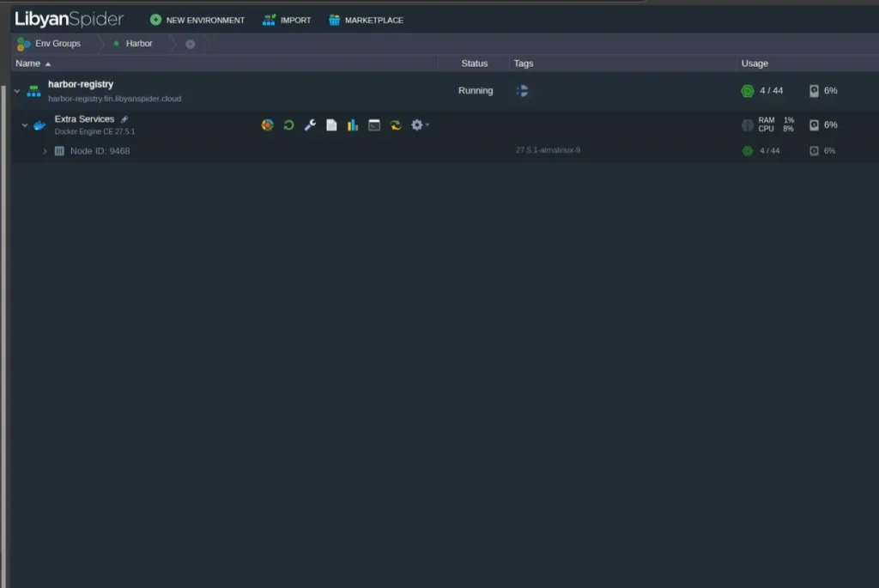This screenshot has height=588, width=879.
Task: Open the Import dialog
Action: coord(287,20)
